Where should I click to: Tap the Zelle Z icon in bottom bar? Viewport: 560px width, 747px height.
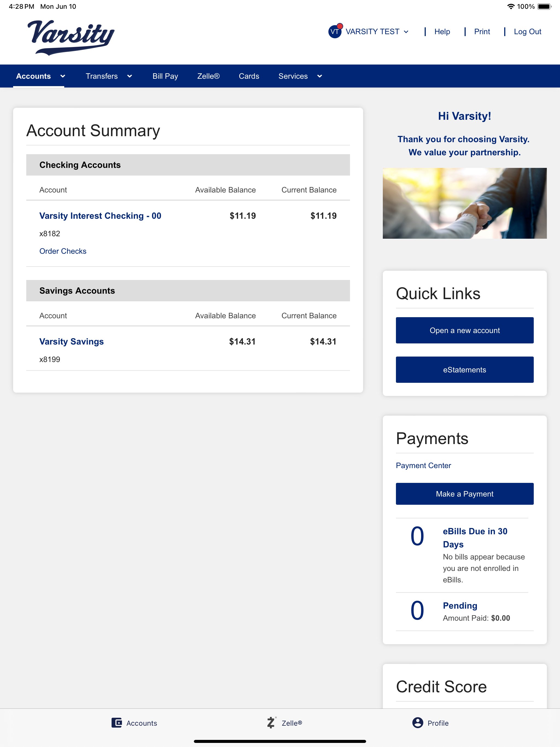(x=271, y=723)
